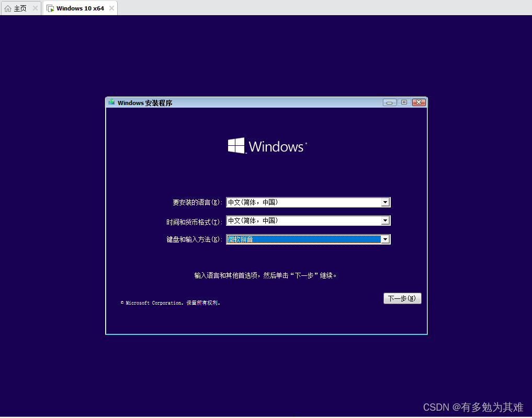Click the 键盘和输入方法(K) label
532x418 pixels.
coord(194,240)
